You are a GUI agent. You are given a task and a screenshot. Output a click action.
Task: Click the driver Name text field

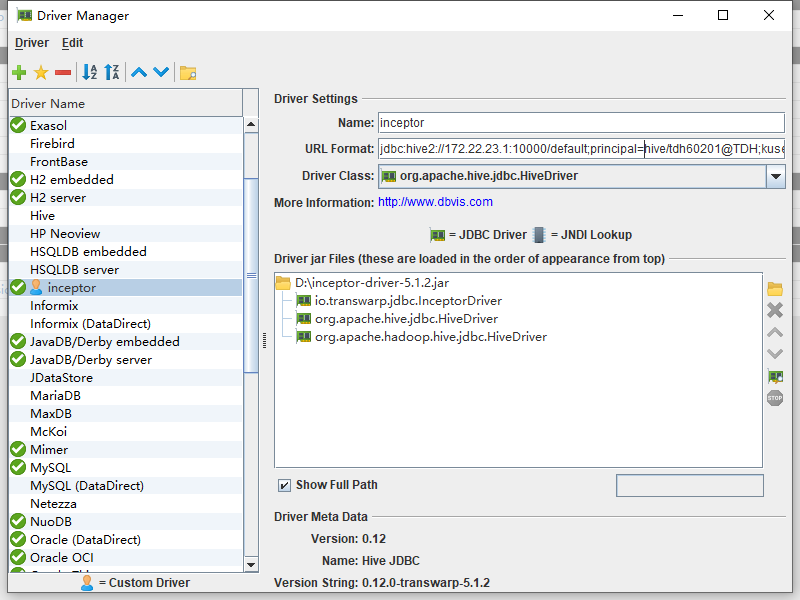580,123
